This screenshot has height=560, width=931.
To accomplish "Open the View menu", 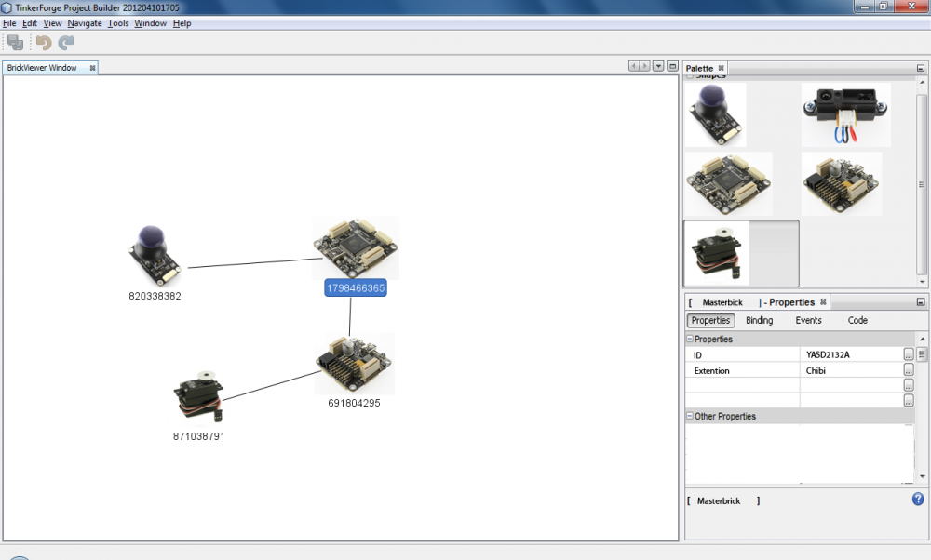I will pyautogui.click(x=52, y=23).
